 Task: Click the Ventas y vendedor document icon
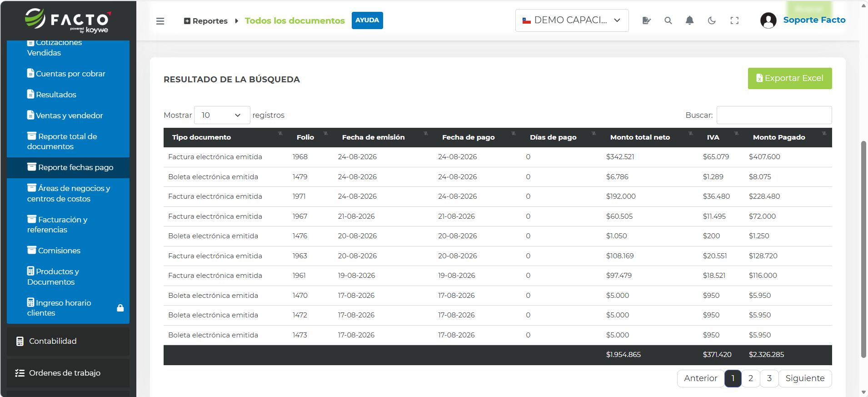click(30, 115)
